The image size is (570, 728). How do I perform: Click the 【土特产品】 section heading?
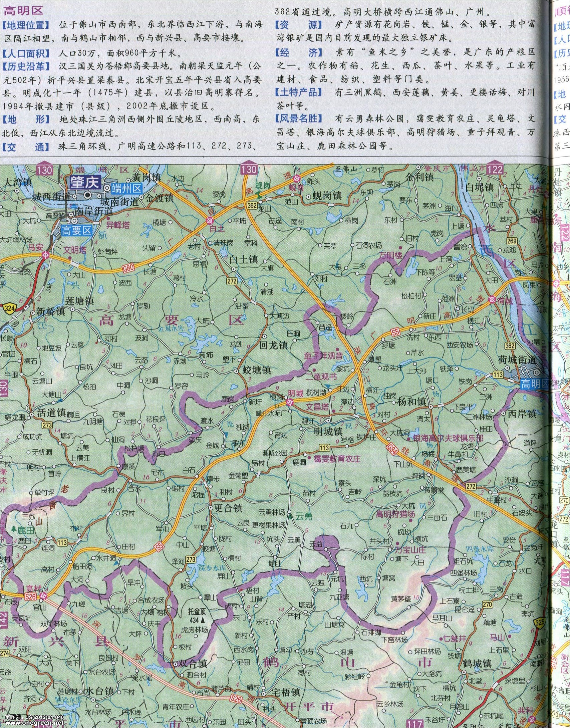click(299, 92)
